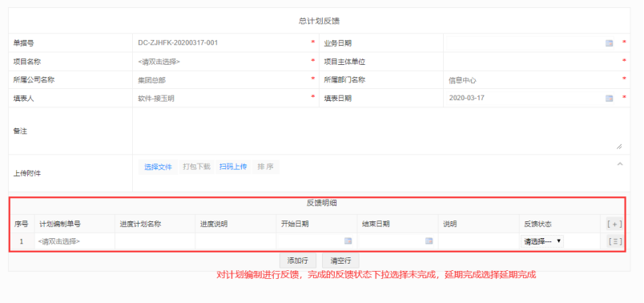Viewport: 644px width, 303px height.
Task: Click the 填表人 label
Action: [23, 99]
